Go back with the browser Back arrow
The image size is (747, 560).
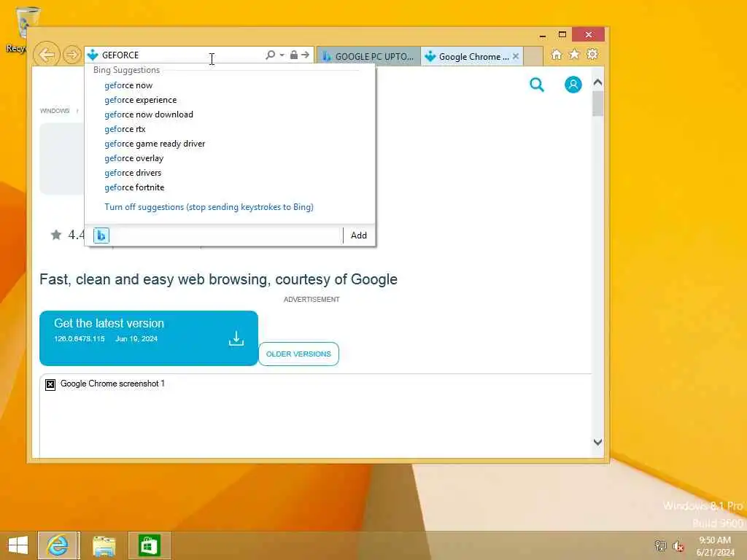46,55
